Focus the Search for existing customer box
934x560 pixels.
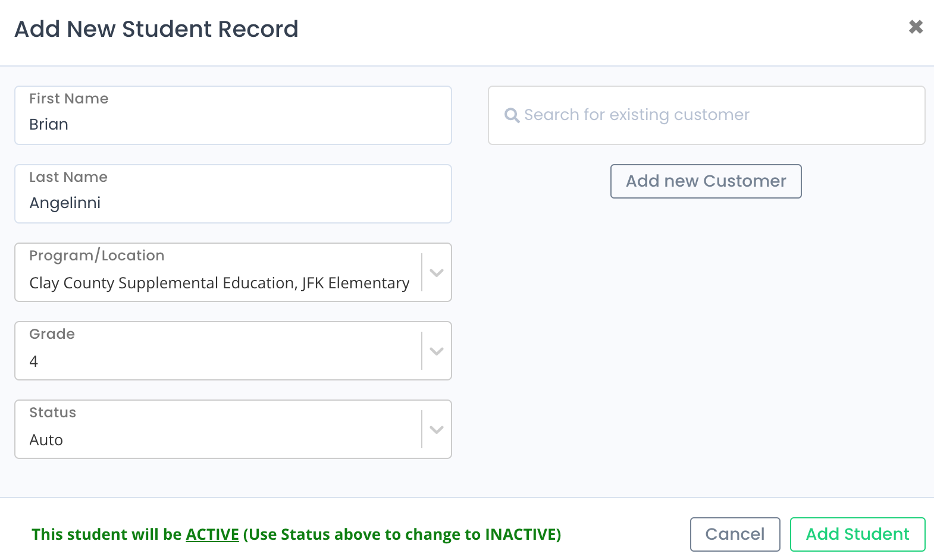click(x=707, y=115)
